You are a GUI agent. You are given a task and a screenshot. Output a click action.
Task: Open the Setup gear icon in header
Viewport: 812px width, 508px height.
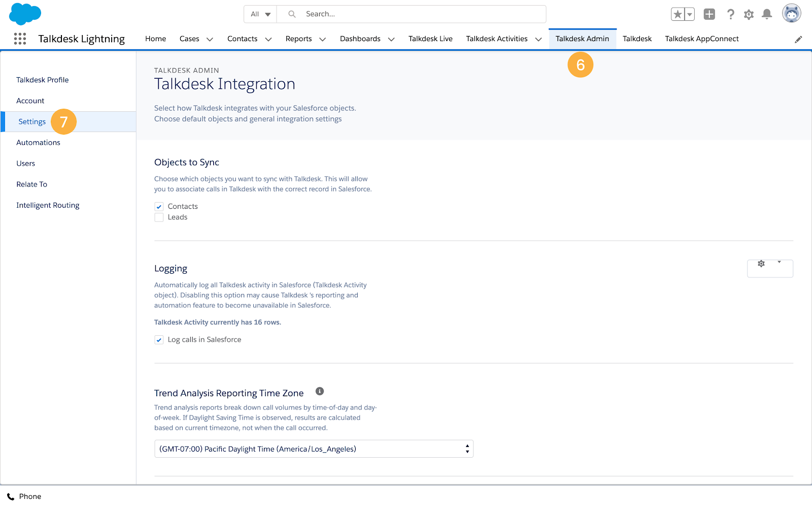click(749, 15)
